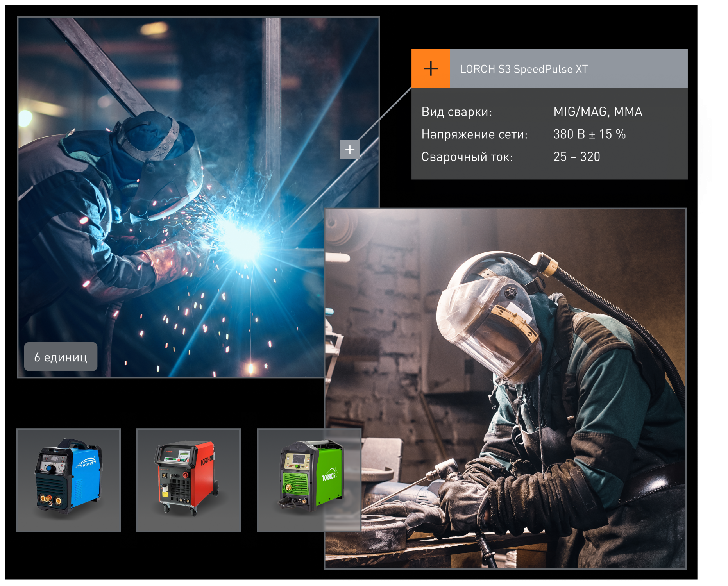Click the orange plus icon in card header

pos(431,68)
